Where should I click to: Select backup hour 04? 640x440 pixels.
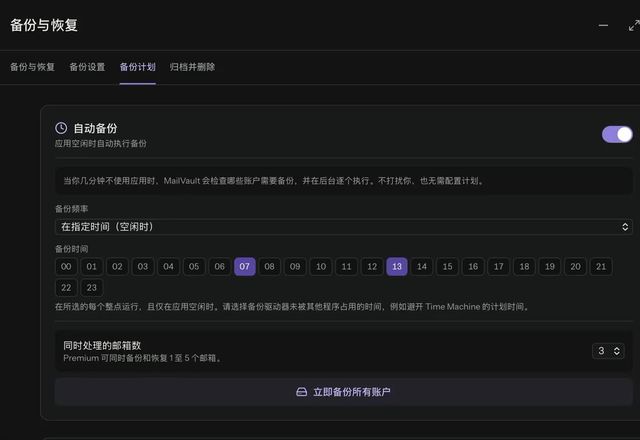pos(168,267)
